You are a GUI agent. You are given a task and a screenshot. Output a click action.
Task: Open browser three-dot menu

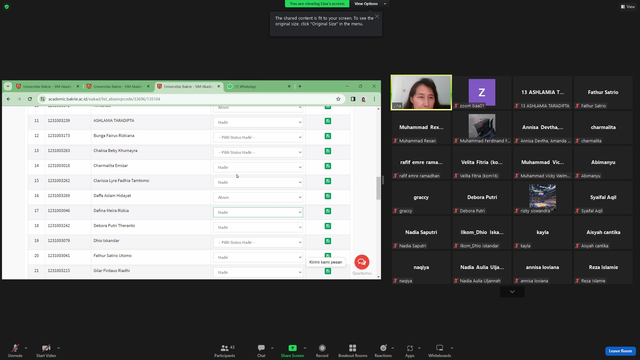374,99
